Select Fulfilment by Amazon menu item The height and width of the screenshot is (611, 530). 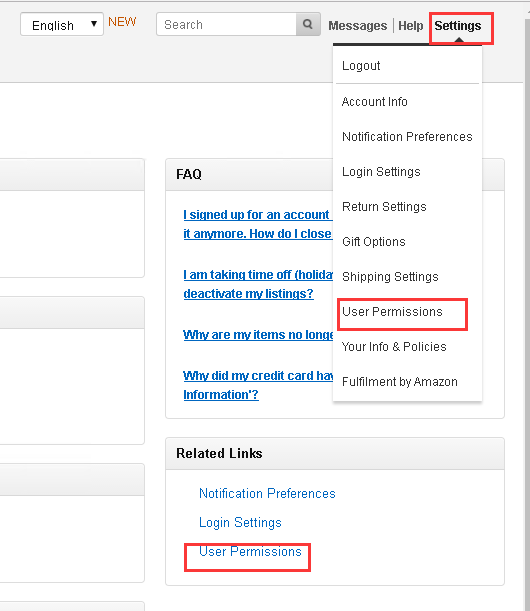tap(399, 381)
